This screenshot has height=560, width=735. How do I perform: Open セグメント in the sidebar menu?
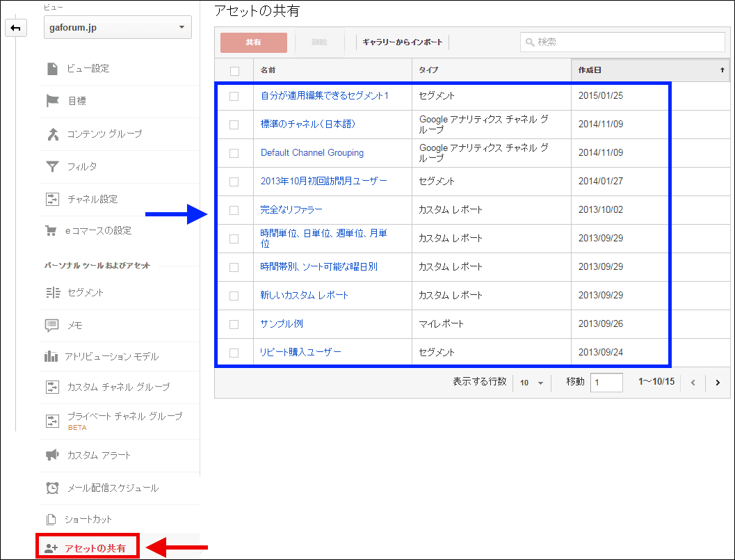coord(86,293)
